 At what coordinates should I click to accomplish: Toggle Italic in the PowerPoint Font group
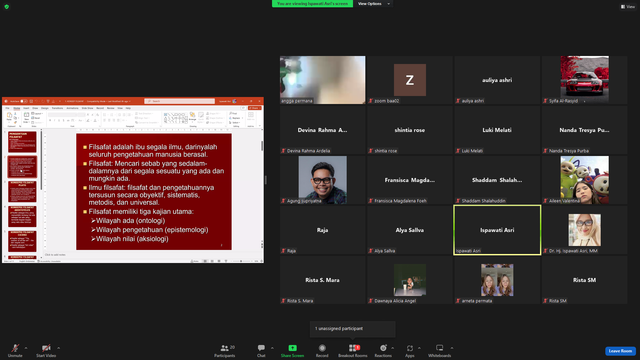pyautogui.click(x=54, y=120)
